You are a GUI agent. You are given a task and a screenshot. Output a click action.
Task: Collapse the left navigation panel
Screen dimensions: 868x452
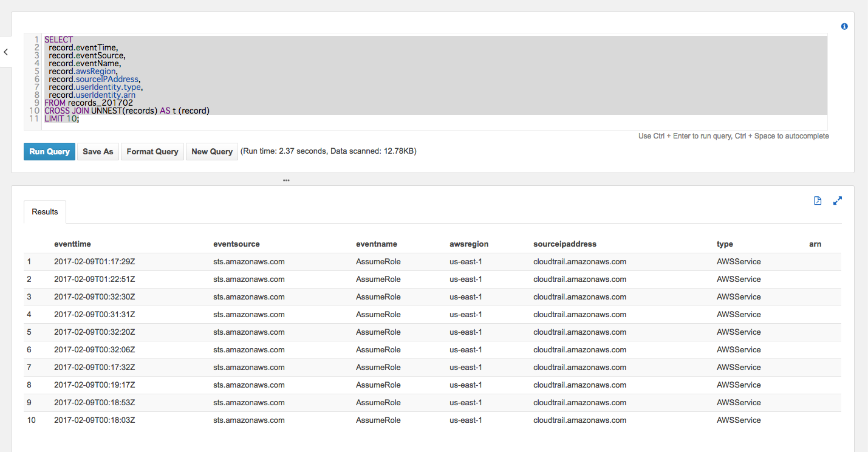click(5, 52)
